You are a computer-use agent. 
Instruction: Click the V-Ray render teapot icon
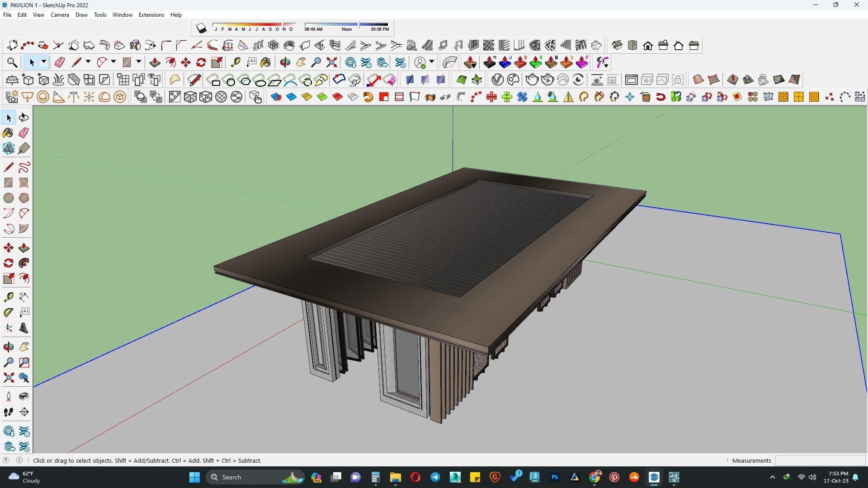[532, 80]
